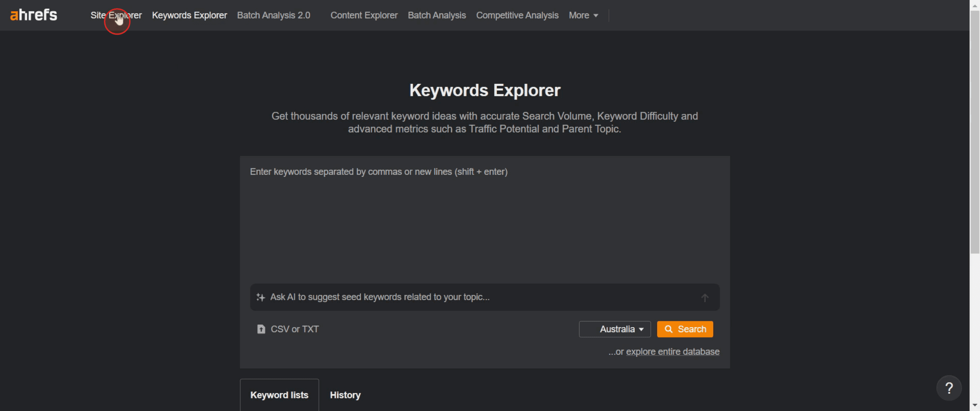Go to Batch Analysis 2.0
Image resolution: width=980 pixels, height=411 pixels.
pos(274,15)
